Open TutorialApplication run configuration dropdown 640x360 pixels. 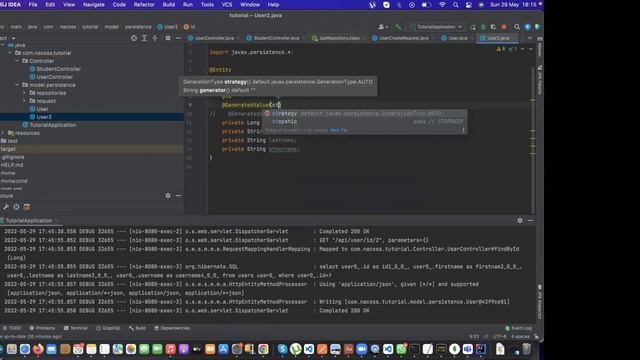coord(436,27)
